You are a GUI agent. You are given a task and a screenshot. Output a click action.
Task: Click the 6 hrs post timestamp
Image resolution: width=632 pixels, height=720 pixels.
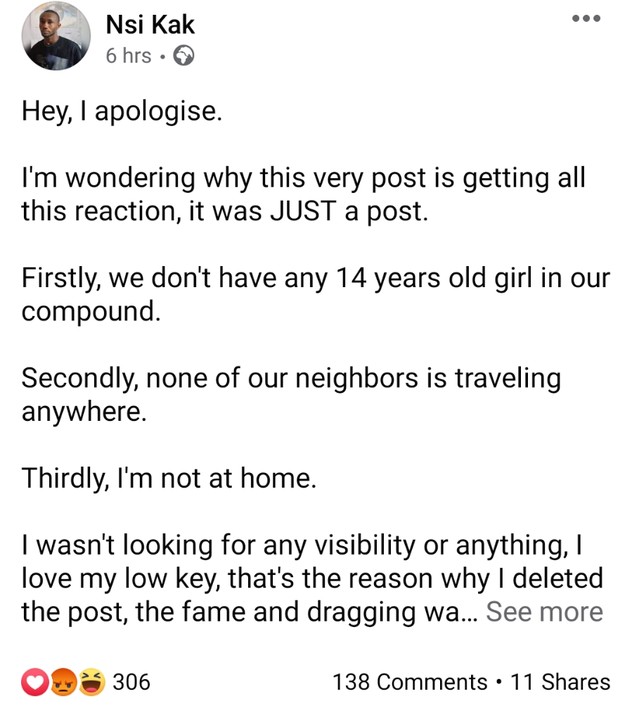[128, 56]
